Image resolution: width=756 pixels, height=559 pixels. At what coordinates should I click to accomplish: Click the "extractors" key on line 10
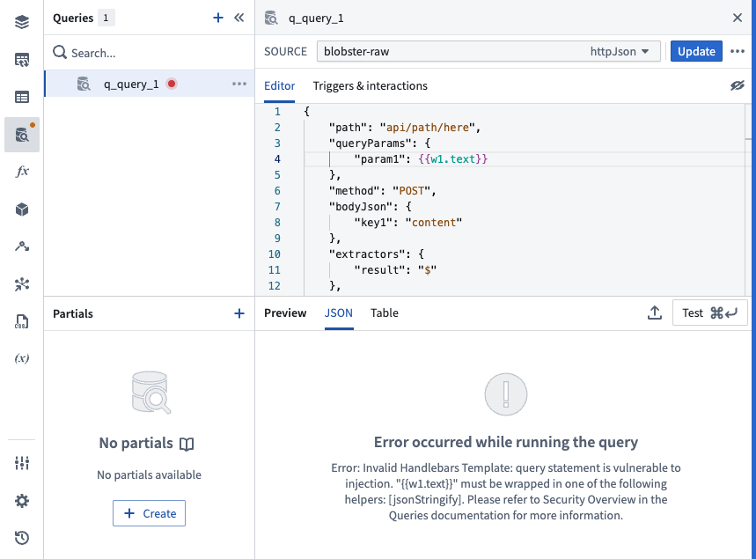367,254
